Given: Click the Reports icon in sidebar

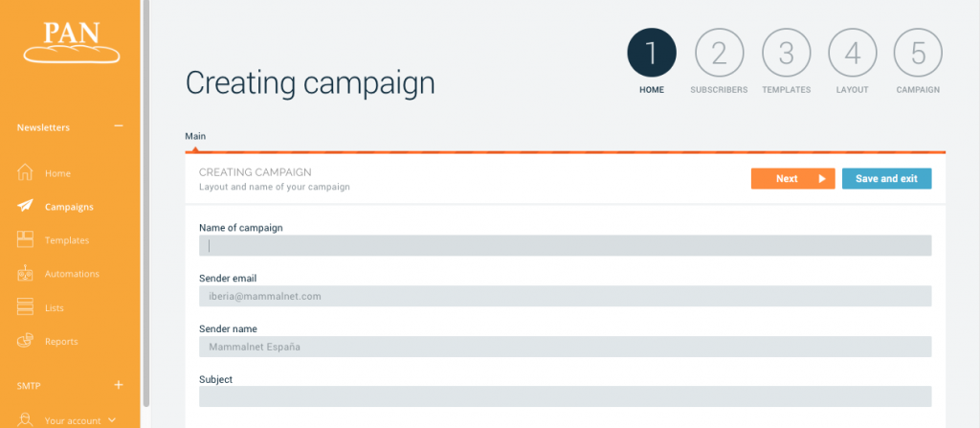Looking at the screenshot, I should (26, 341).
